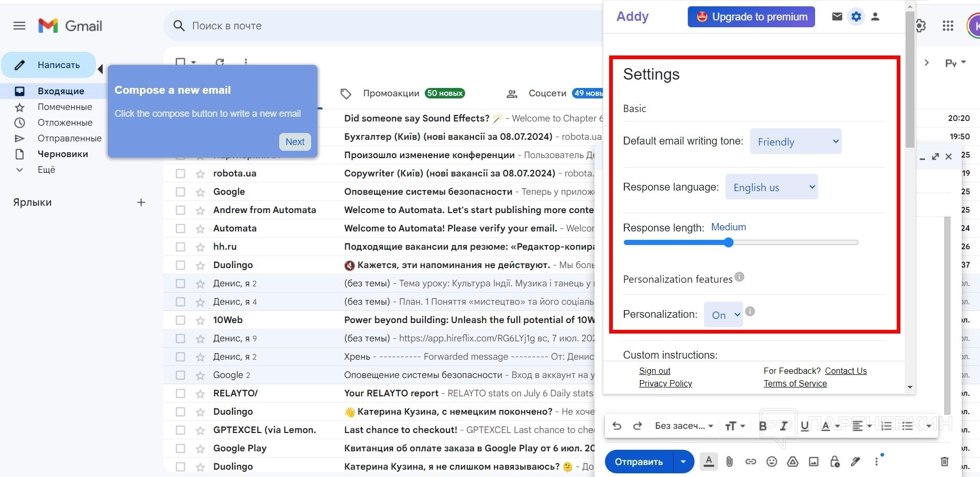Click info icon beside Personalization features
Viewport: 980px width, 477px height.
click(x=739, y=276)
